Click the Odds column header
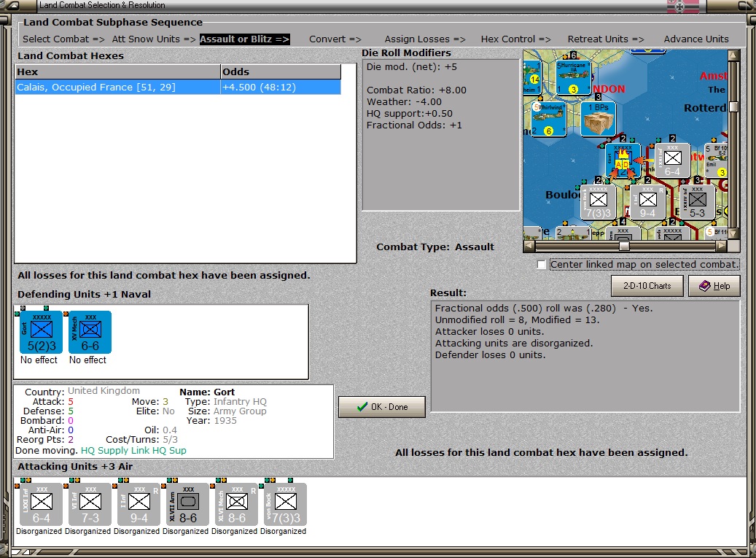Screen dimensions: 756x558 pos(281,72)
